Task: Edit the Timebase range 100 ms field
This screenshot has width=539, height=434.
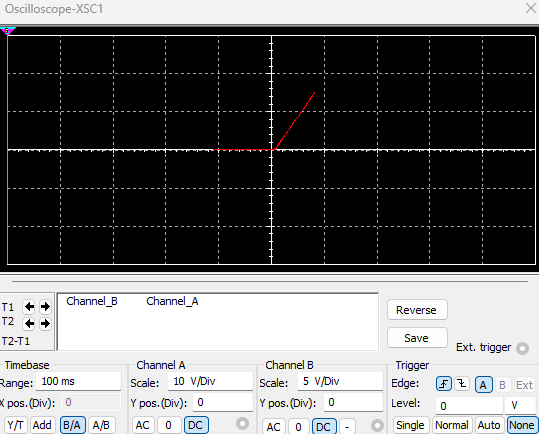Action: click(78, 381)
